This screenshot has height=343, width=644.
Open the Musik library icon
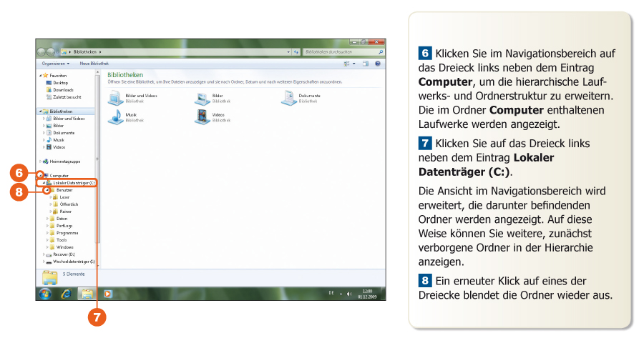(x=115, y=117)
